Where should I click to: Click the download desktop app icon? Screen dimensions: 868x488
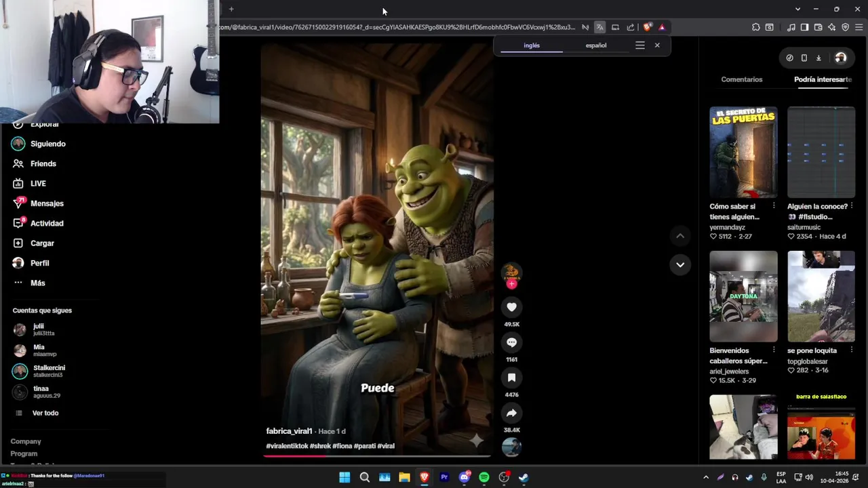click(x=818, y=58)
